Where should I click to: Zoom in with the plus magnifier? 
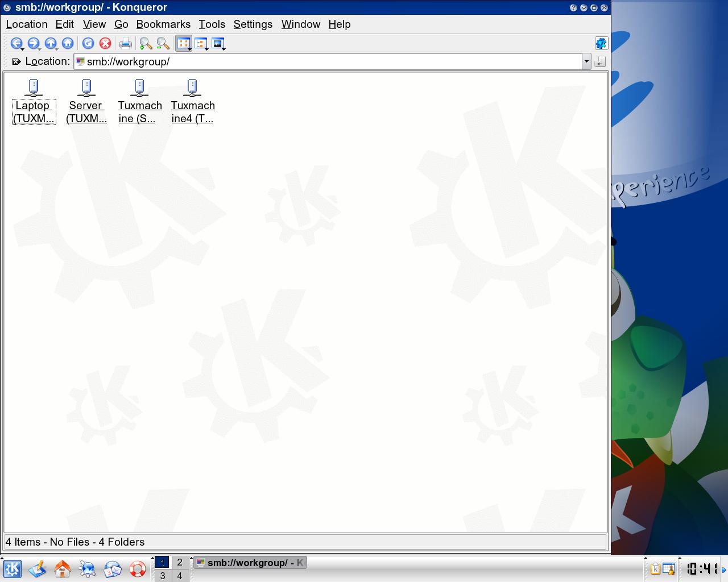pyautogui.click(x=146, y=43)
